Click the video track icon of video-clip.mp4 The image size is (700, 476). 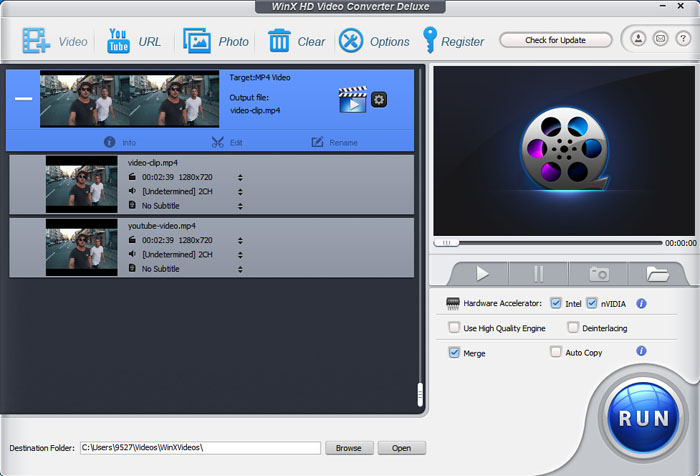click(x=132, y=177)
